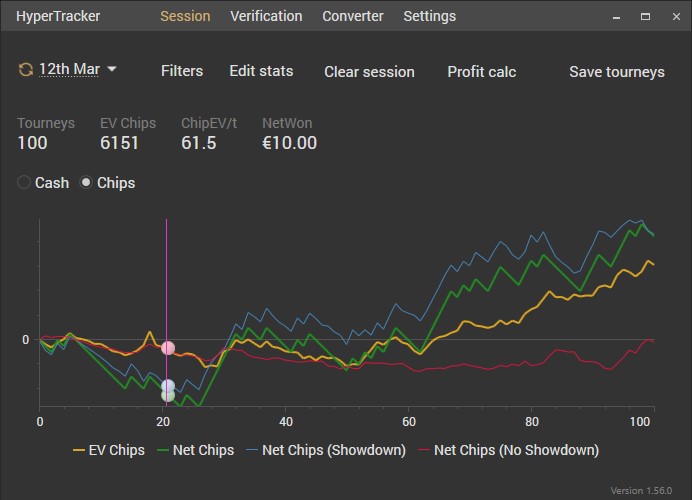The image size is (692, 500).
Task: Open the Profit calc tool
Action: [x=481, y=72]
